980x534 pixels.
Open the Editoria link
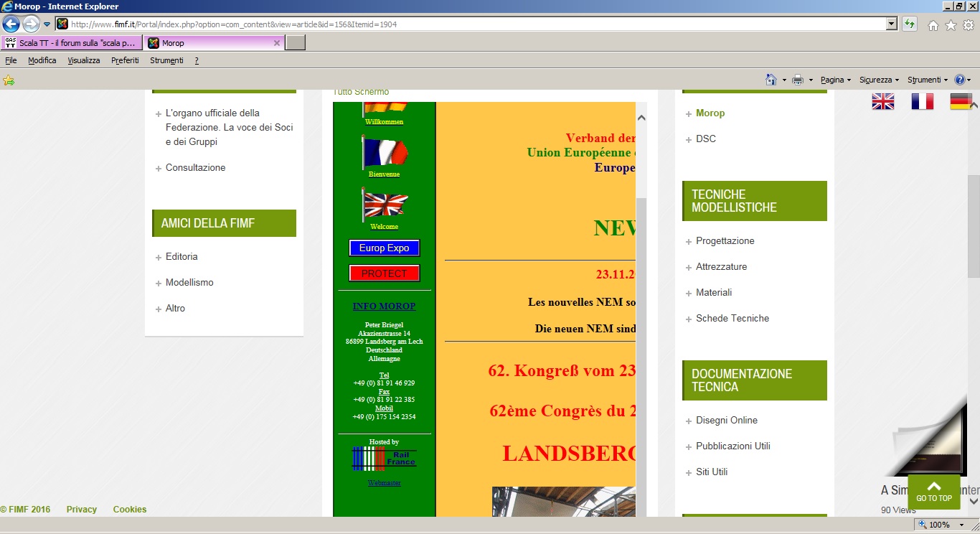(182, 256)
